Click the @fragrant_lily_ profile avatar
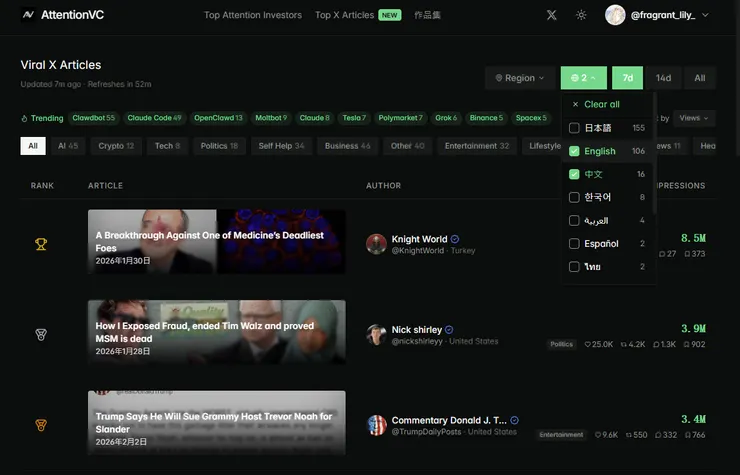This screenshot has width=740, height=475. tap(615, 15)
